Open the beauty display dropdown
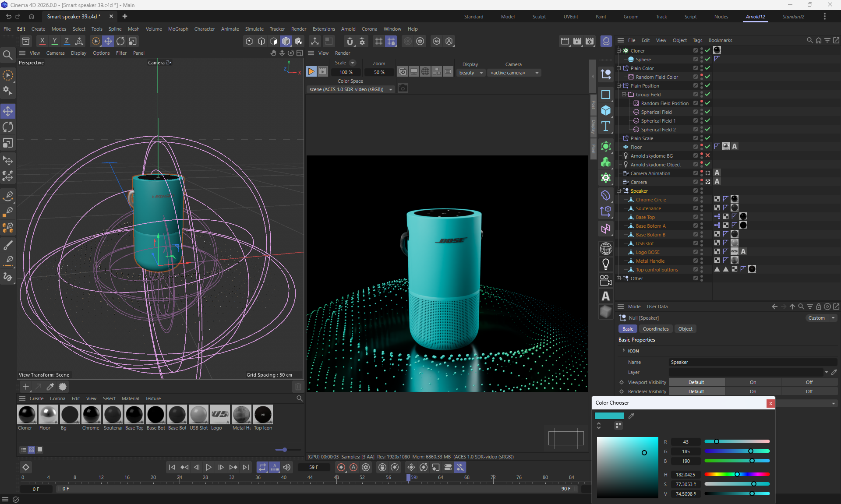Viewport: 841px width, 504px height. pos(471,73)
